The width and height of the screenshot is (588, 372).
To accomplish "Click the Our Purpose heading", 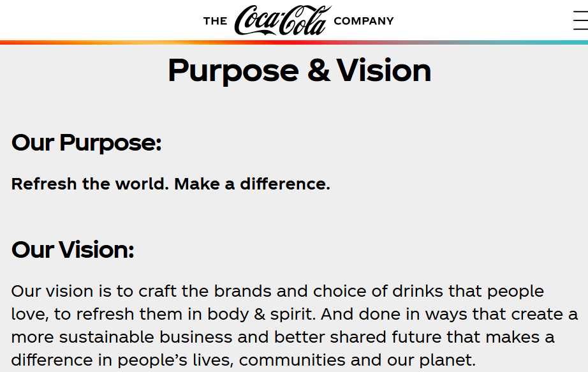I will (x=87, y=143).
